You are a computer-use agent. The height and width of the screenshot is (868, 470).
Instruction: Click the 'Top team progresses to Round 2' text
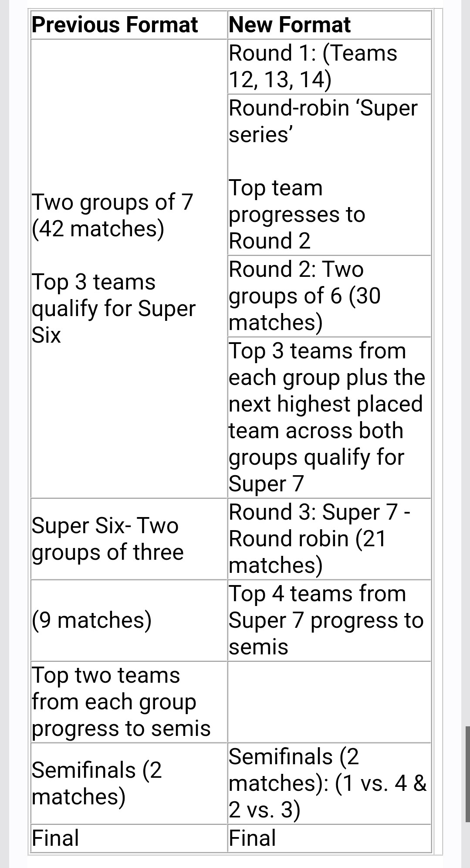pos(297,214)
